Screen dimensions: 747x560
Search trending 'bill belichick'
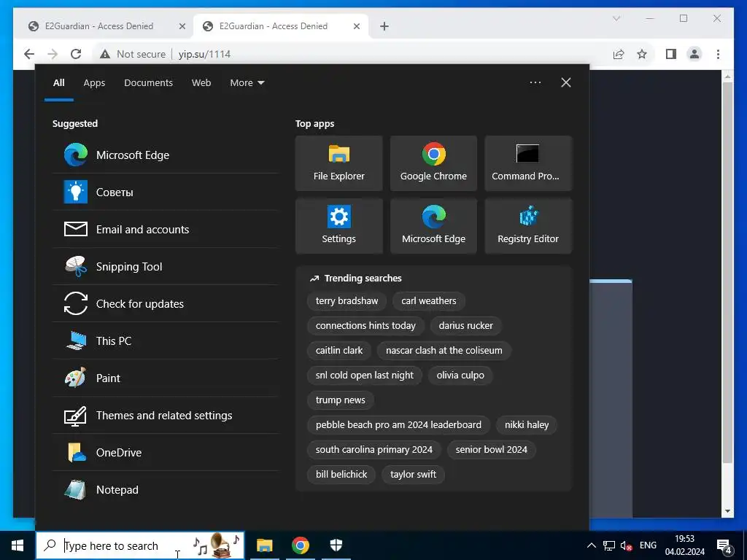pos(341,474)
